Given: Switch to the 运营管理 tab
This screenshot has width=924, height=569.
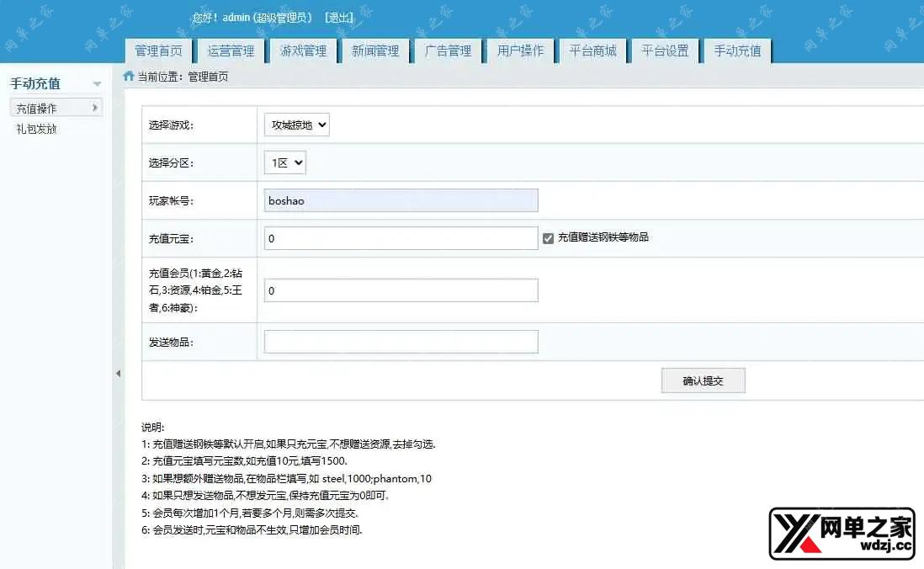Looking at the screenshot, I should point(231,51).
